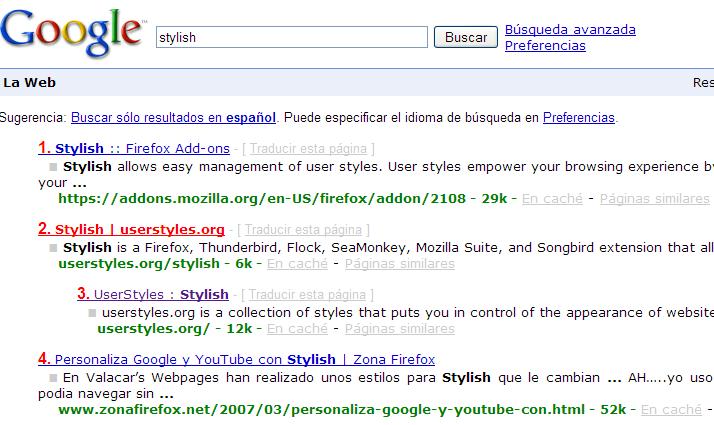This screenshot has width=714, height=425.
Task: Click the search box containing stylish
Action: [x=292, y=37]
